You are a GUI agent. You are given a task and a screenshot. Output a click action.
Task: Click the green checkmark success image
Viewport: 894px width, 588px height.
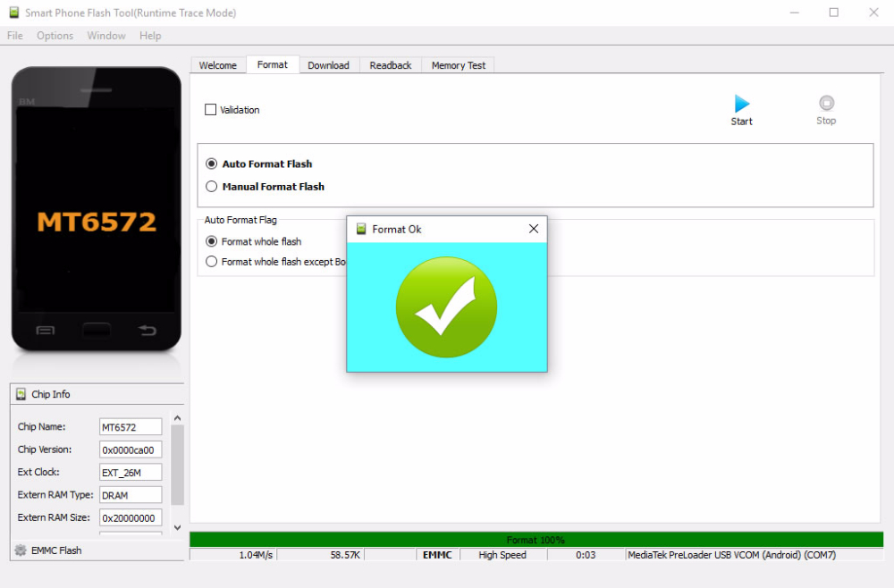click(x=446, y=307)
